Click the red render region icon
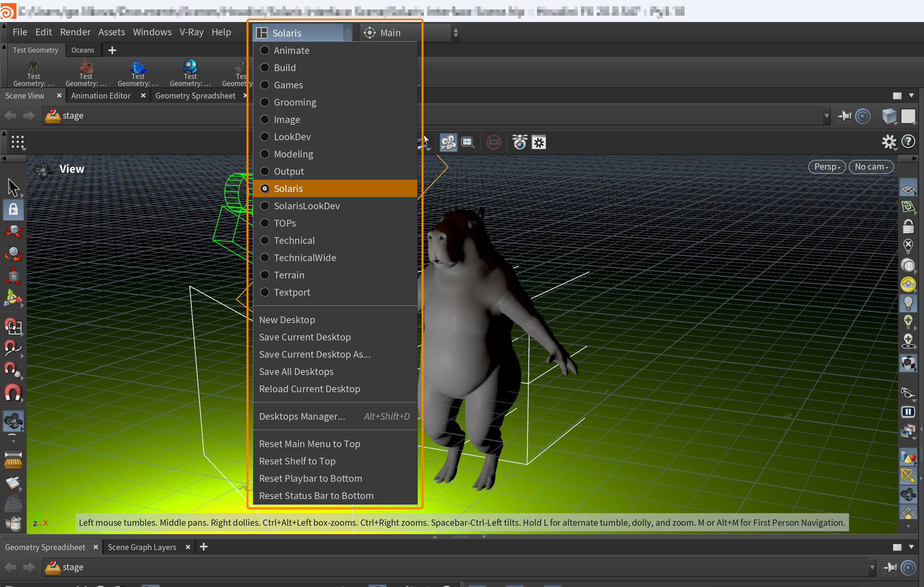 click(494, 142)
